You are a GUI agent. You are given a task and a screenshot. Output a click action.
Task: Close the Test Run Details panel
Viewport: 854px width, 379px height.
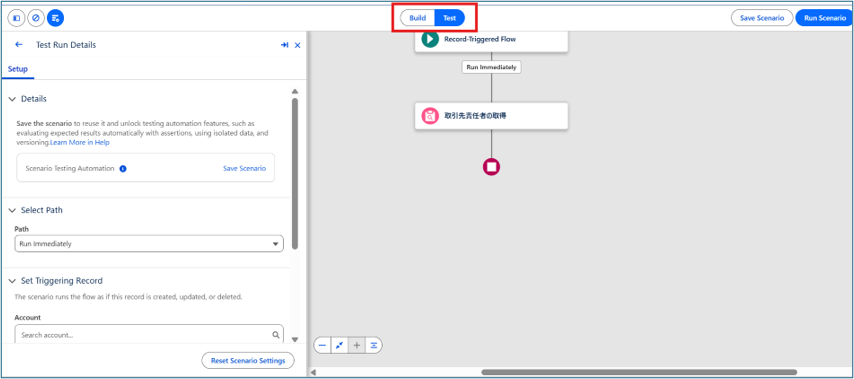point(297,45)
